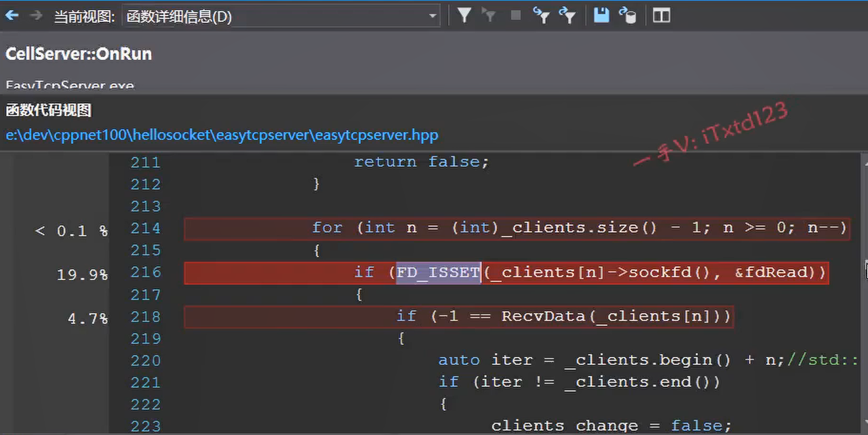Image resolution: width=868 pixels, height=435 pixels.
Task: Click the 4.7% sample percentage
Action: [x=88, y=318]
